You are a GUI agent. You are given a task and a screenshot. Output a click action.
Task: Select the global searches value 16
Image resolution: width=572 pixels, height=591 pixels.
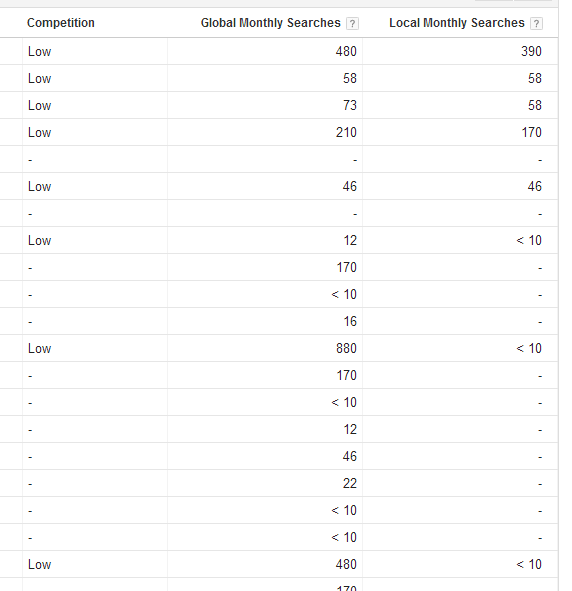pyautogui.click(x=350, y=321)
